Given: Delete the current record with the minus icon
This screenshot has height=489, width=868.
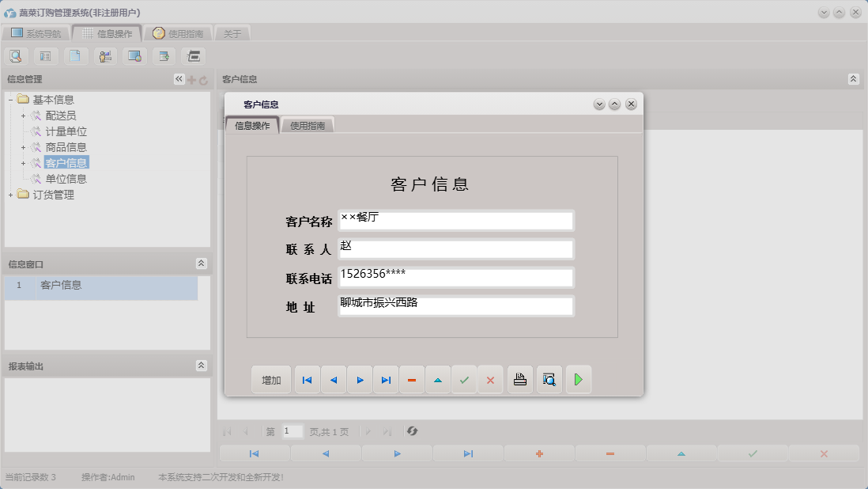Looking at the screenshot, I should (411, 379).
